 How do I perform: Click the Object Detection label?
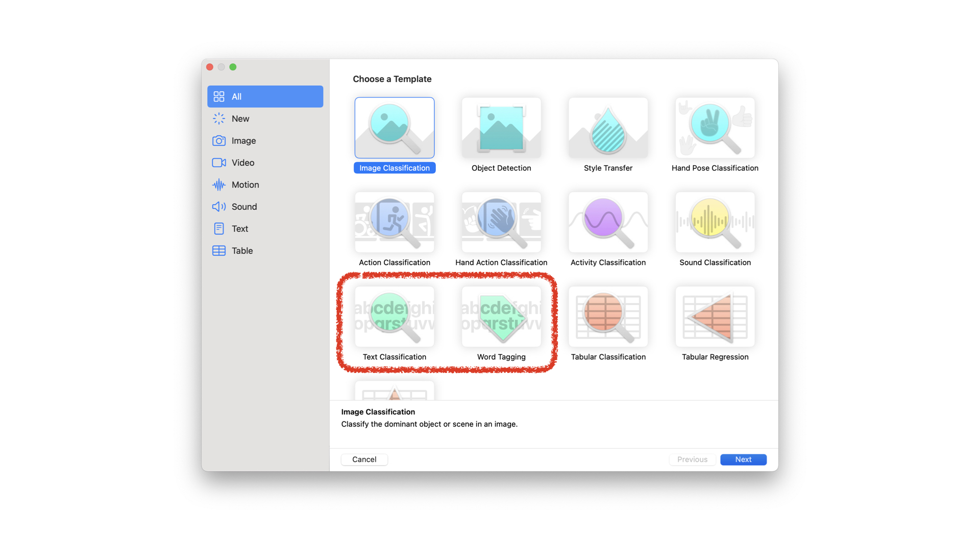point(501,168)
